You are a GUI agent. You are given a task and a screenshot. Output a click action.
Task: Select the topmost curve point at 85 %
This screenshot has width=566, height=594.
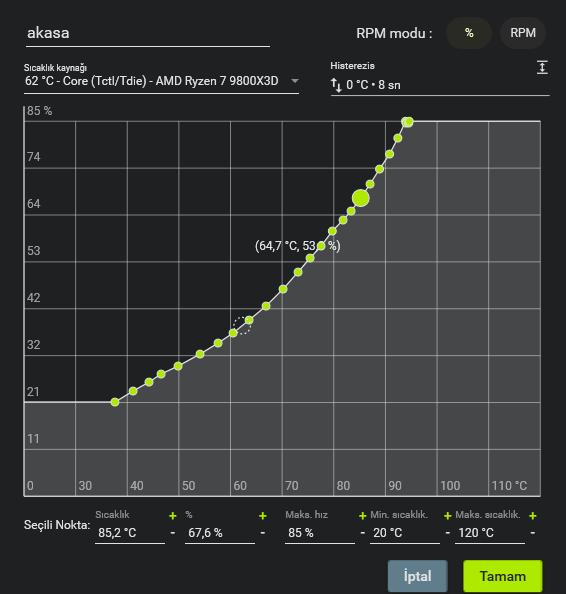408,122
